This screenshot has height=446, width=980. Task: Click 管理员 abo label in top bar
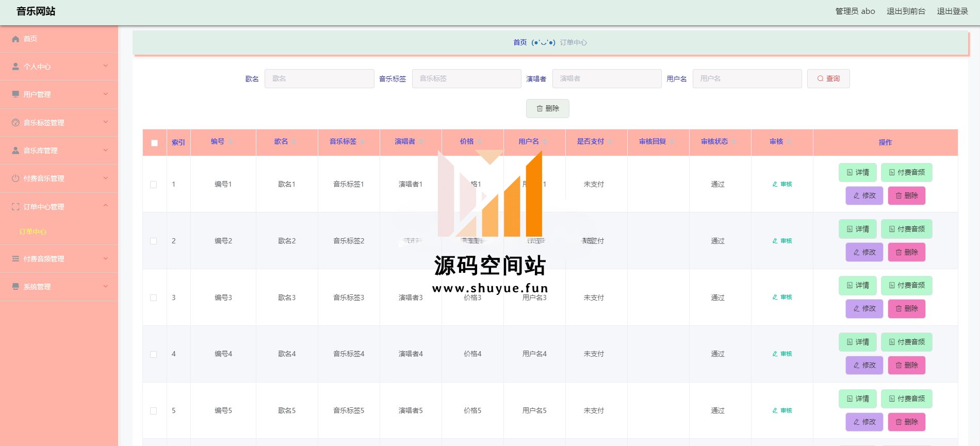coord(855,11)
